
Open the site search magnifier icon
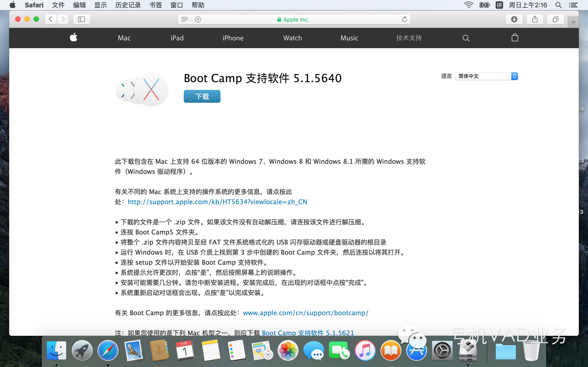click(x=466, y=38)
